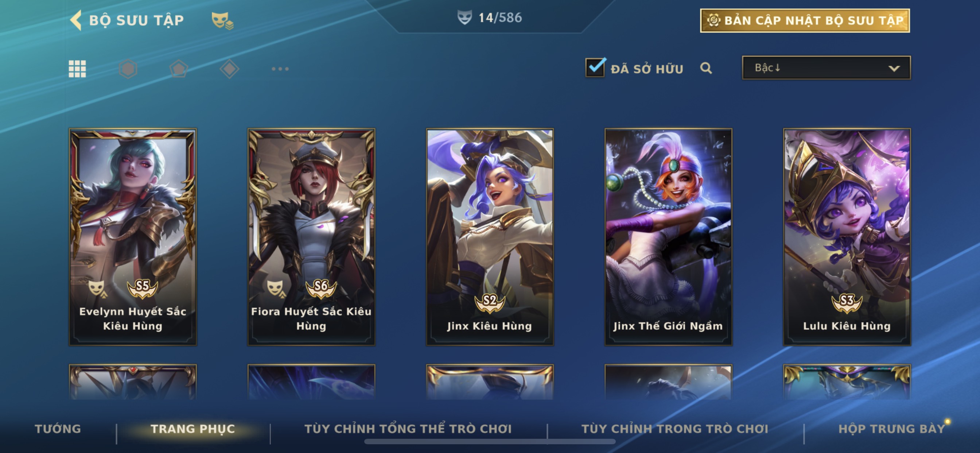Open the Hộp Trưng Bày tab
Image resolution: width=980 pixels, height=453 pixels.
coord(892,429)
